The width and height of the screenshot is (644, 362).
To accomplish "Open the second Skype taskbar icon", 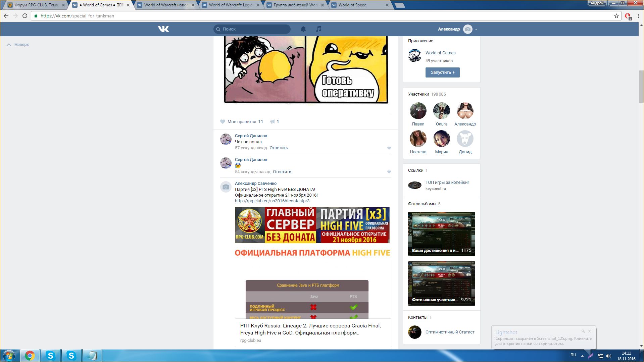I will [71, 356].
